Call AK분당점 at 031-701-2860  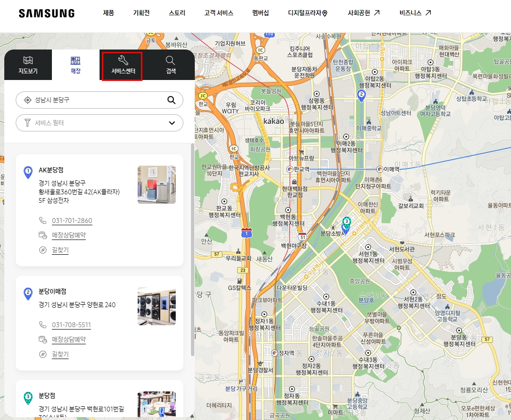[72, 220]
